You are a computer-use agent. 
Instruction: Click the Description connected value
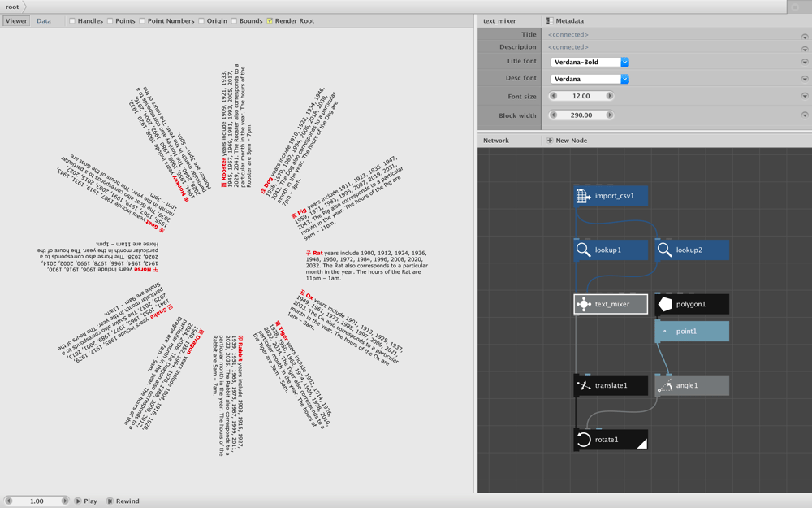coord(568,47)
